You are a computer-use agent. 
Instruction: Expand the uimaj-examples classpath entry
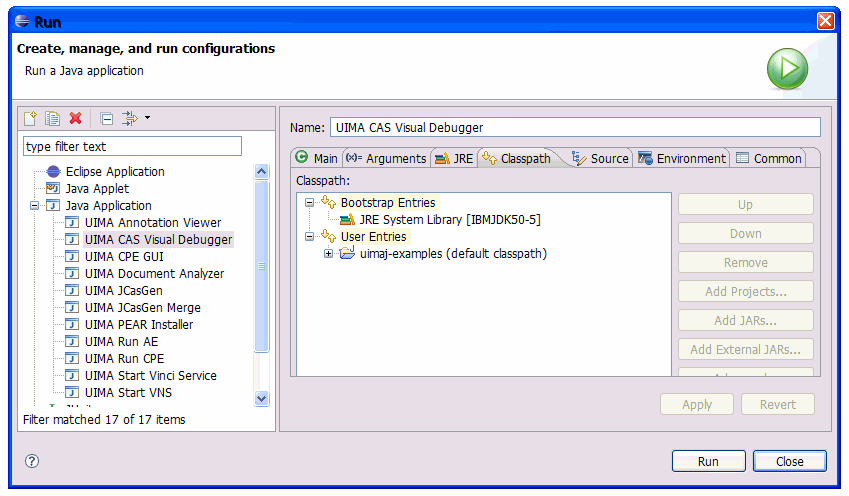329,254
